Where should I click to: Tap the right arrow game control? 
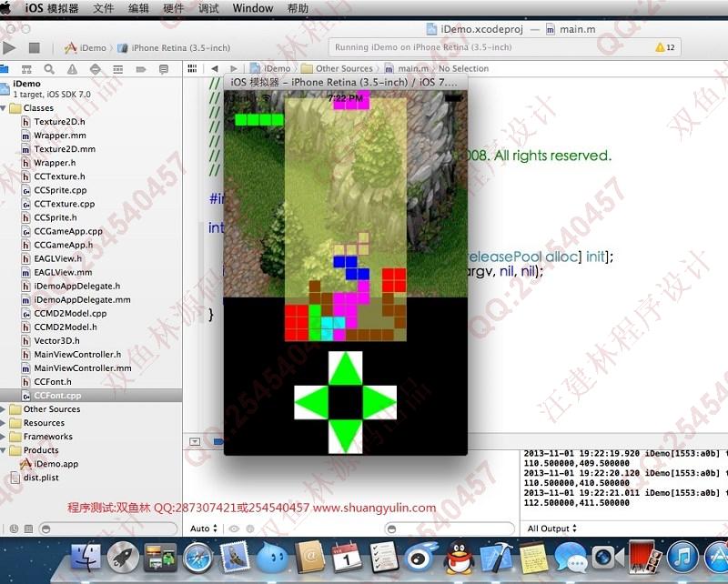[x=379, y=402]
